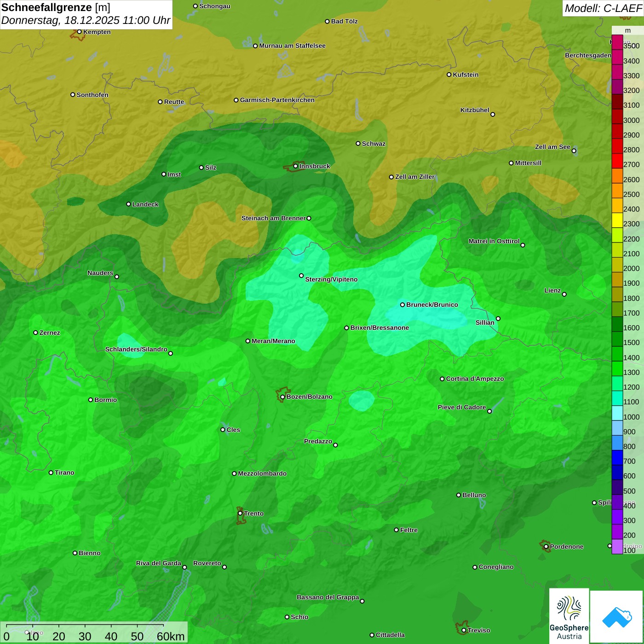644x644 pixels.
Task: Click the Sillian marker dot
Action: click(x=498, y=318)
